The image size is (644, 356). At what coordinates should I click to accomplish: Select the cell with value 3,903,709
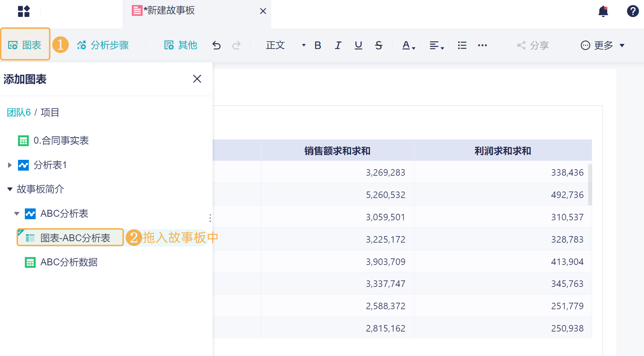pyautogui.click(x=337, y=262)
